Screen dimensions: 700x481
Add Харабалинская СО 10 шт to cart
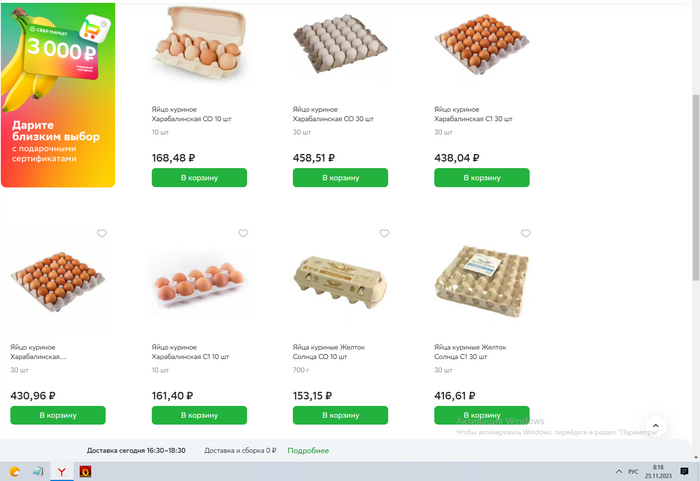point(199,178)
